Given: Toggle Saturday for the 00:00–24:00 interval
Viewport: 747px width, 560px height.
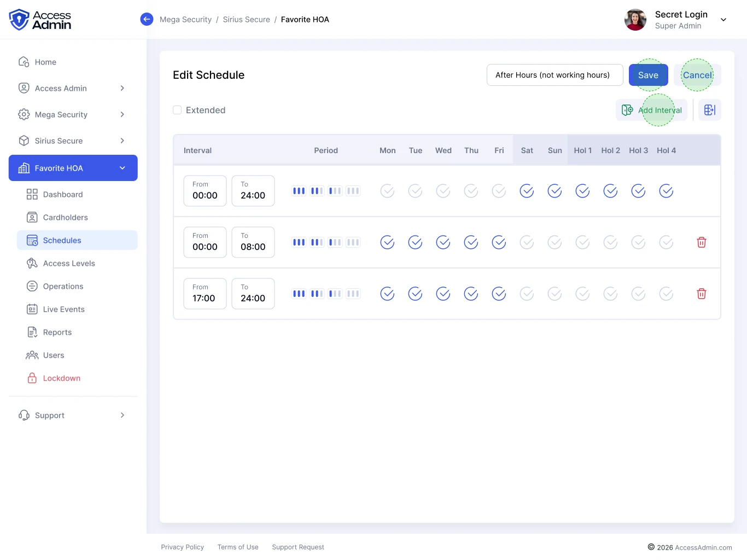Looking at the screenshot, I should (527, 191).
